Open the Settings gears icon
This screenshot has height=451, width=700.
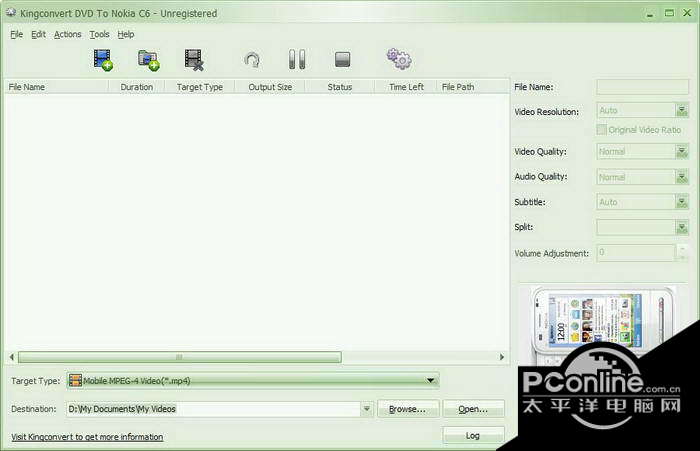tap(399, 59)
